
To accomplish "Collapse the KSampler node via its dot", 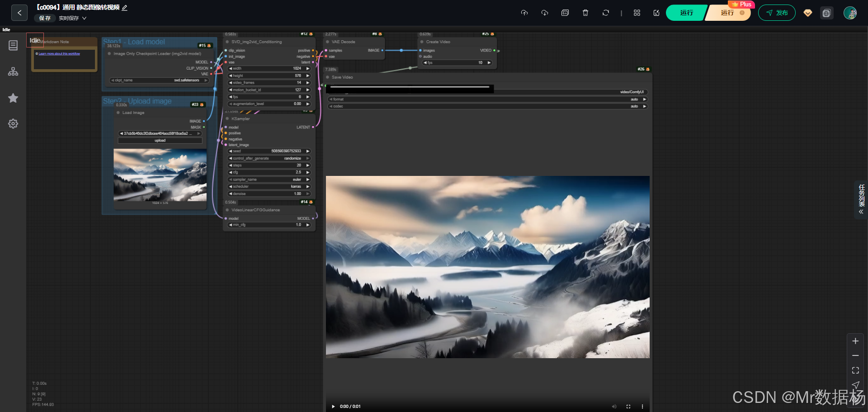I will (x=227, y=118).
